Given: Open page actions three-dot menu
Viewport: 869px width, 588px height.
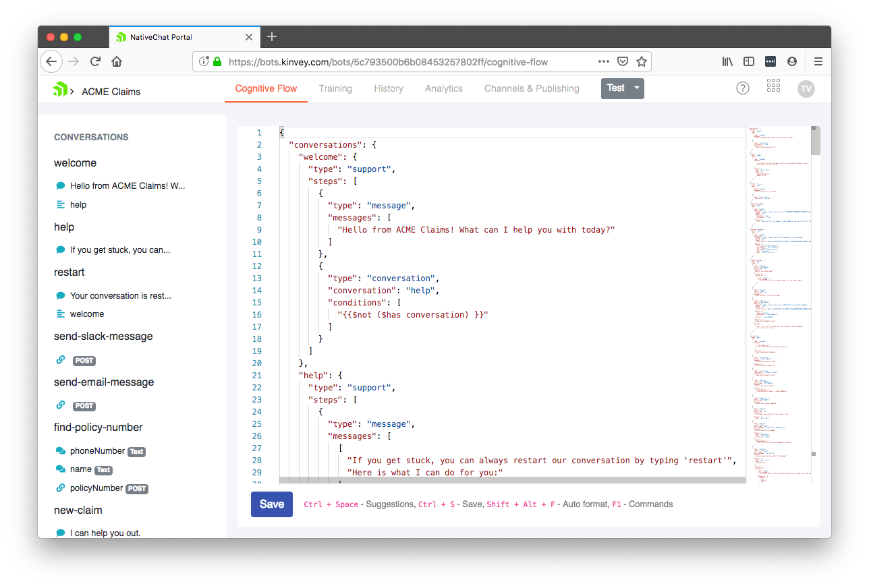Looking at the screenshot, I should [x=604, y=61].
